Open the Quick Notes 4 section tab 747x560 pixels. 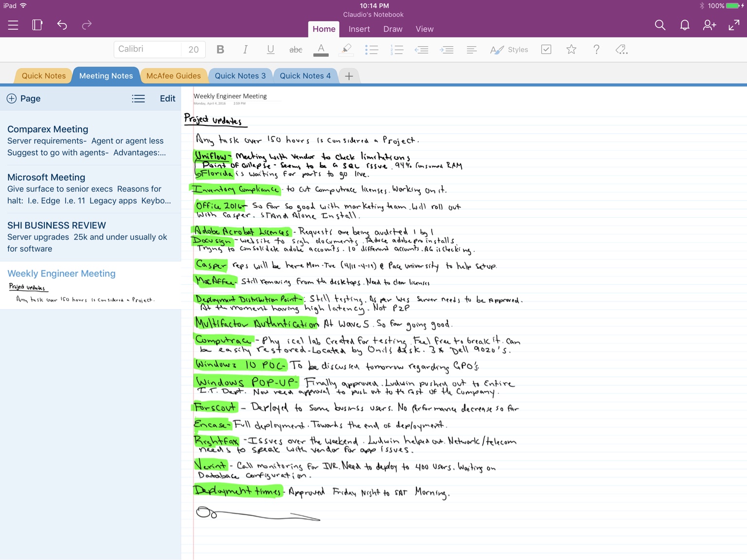(305, 76)
